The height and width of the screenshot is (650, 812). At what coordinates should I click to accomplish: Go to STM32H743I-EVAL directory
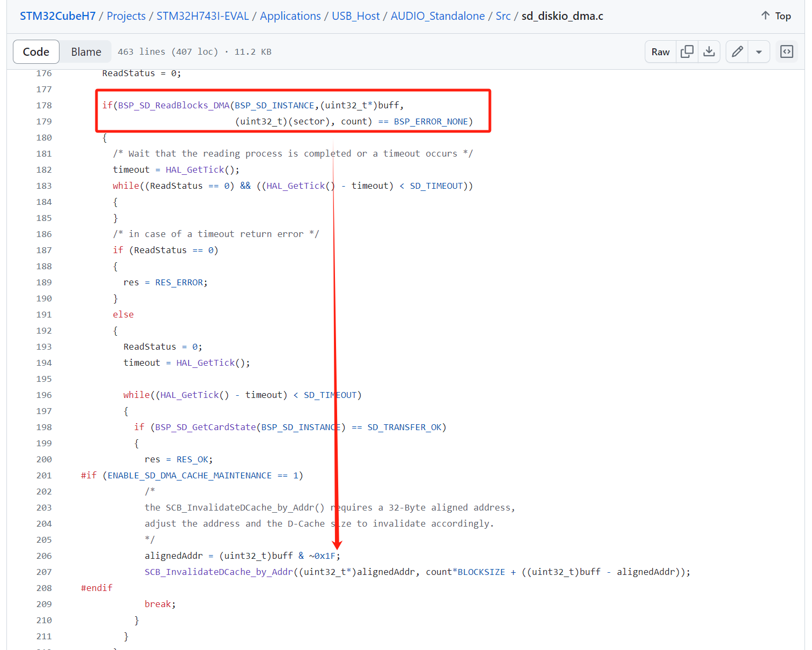[x=203, y=16]
